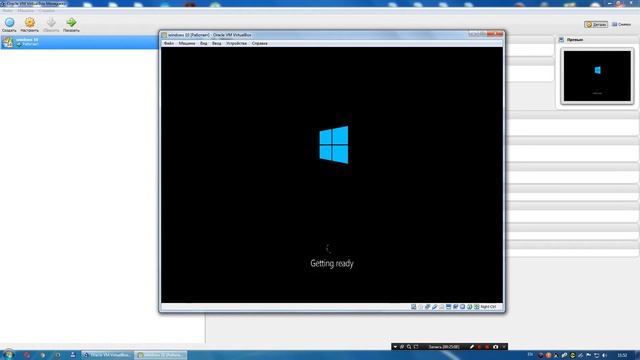Click display monitor icon in VM status bar
The height and width of the screenshot is (360, 640).
click(448, 307)
